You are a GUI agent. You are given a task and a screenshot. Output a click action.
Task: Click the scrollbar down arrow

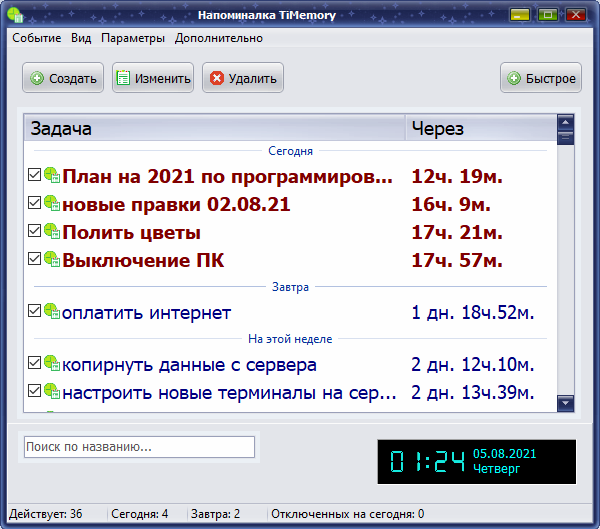[566, 403]
